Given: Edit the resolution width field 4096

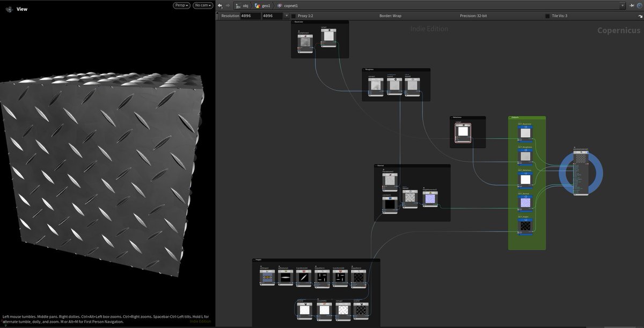Looking at the screenshot, I should click(250, 16).
